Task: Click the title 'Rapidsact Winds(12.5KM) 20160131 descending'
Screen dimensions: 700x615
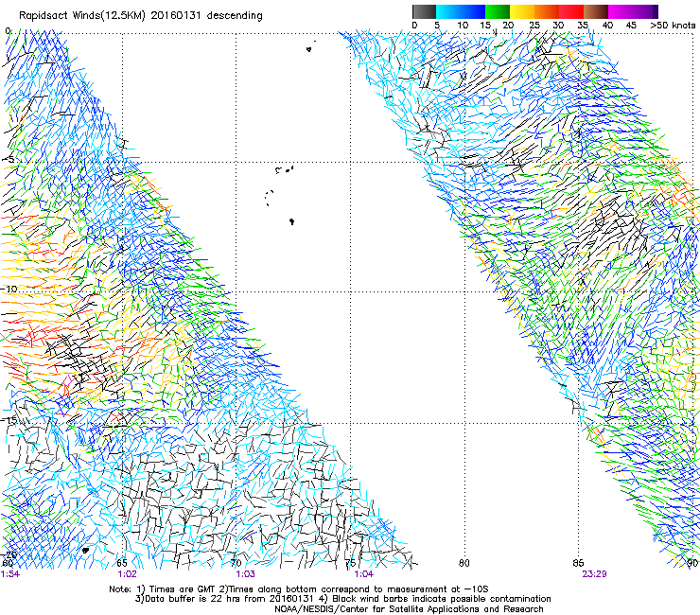Action: [141, 16]
